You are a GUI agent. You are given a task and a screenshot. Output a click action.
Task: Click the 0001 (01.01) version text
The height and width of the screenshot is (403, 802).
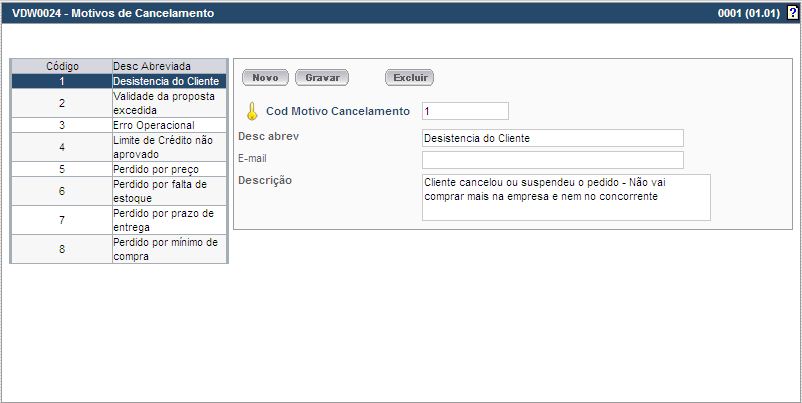coord(751,13)
